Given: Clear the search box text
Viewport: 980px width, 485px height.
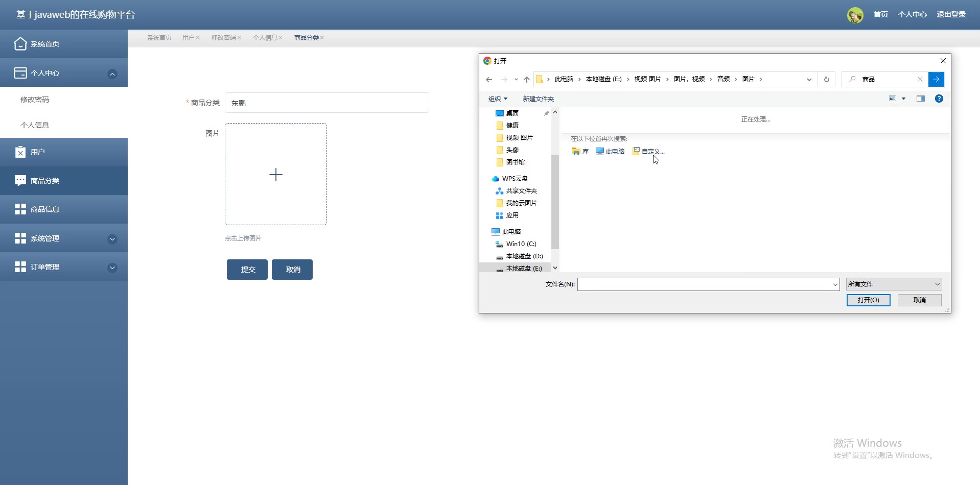Looking at the screenshot, I should tap(920, 79).
